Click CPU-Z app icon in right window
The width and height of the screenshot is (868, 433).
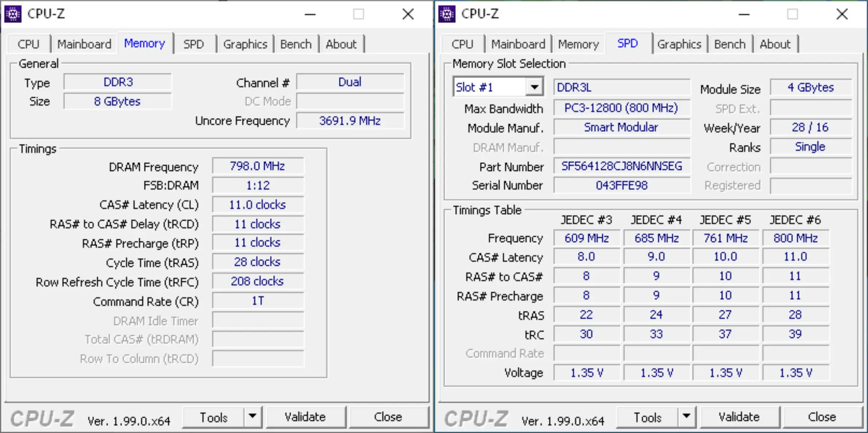pos(447,14)
